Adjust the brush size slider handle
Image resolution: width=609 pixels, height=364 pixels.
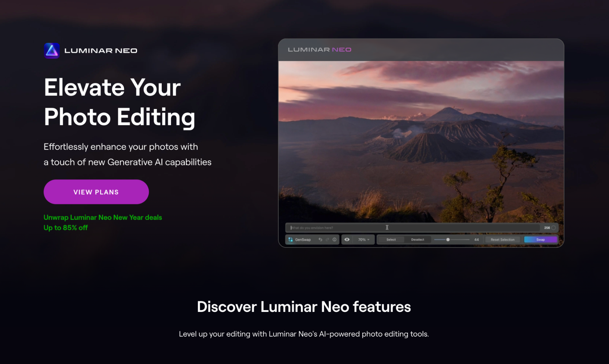(x=448, y=240)
